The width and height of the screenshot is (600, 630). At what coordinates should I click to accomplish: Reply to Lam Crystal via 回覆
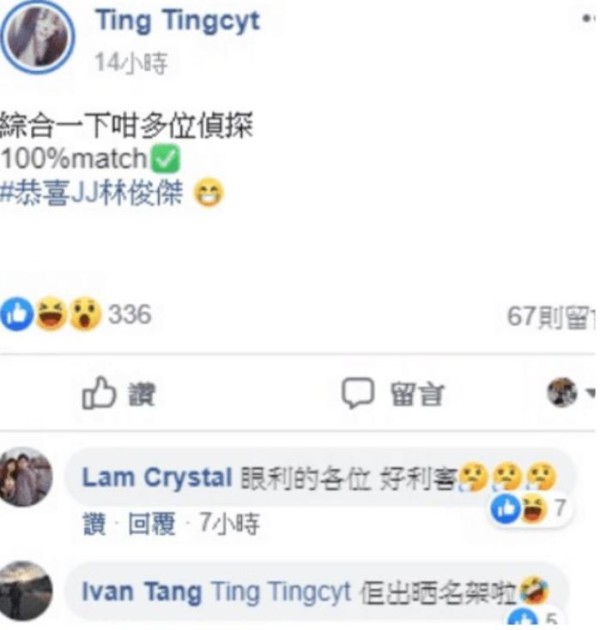pyautogui.click(x=152, y=524)
